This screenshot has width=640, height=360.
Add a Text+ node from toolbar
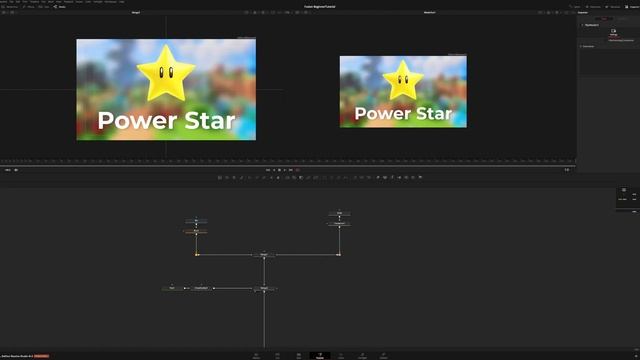(x=233, y=178)
